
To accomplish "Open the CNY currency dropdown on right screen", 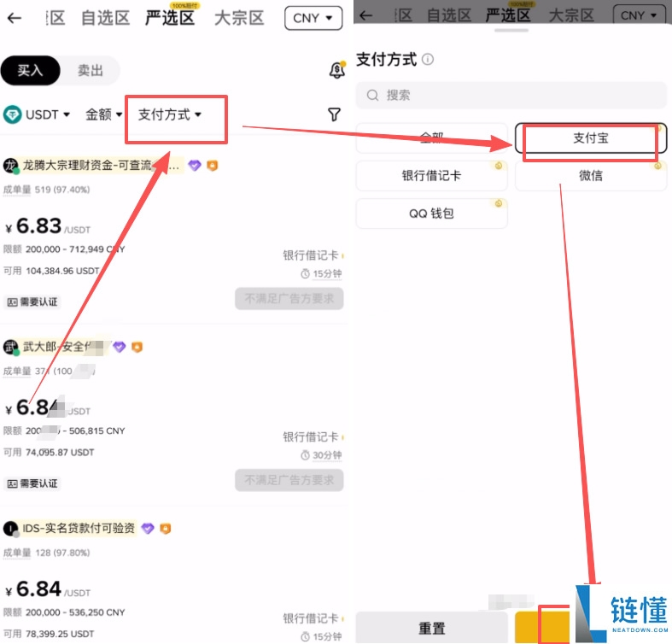I will (x=639, y=15).
